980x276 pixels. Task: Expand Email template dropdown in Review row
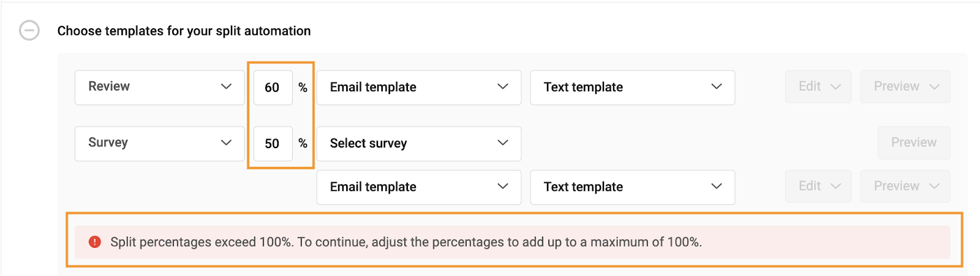tap(419, 88)
